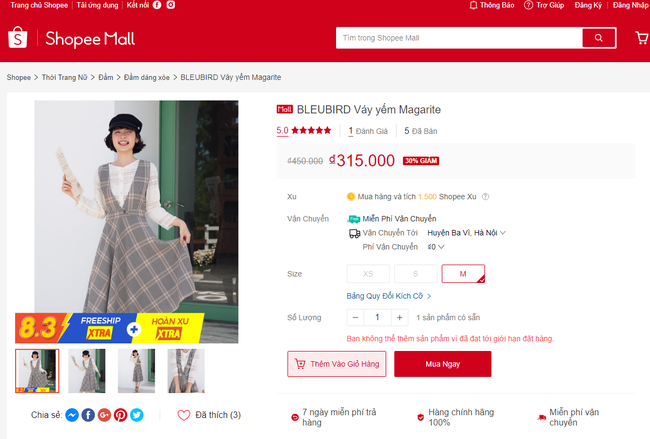Click the Hàng chính hãng shield icon
650x439 pixels.
pyautogui.click(x=421, y=417)
